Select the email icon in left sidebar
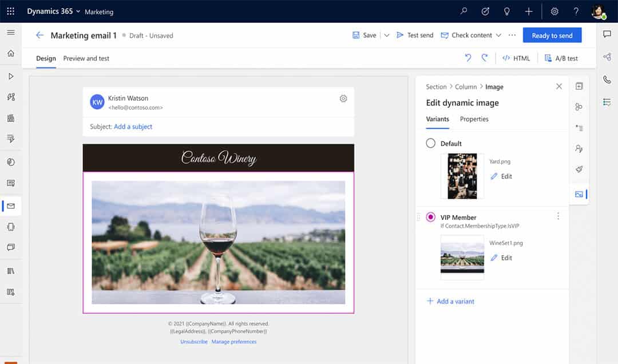618x364 pixels. click(x=11, y=206)
